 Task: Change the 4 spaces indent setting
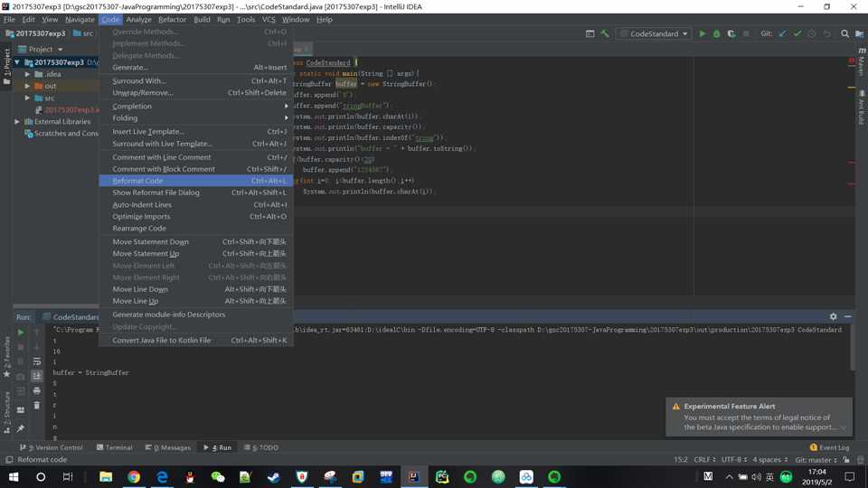tap(769, 460)
